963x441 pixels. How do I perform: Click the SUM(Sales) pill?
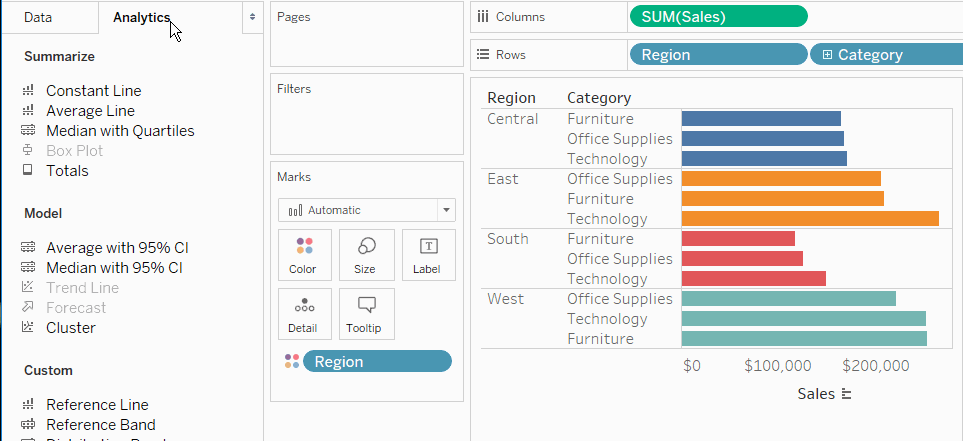pos(717,16)
